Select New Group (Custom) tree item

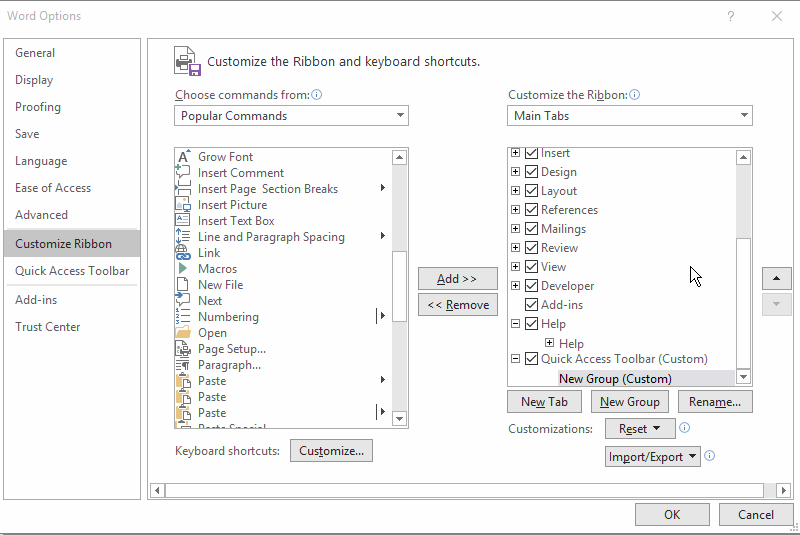(x=615, y=378)
